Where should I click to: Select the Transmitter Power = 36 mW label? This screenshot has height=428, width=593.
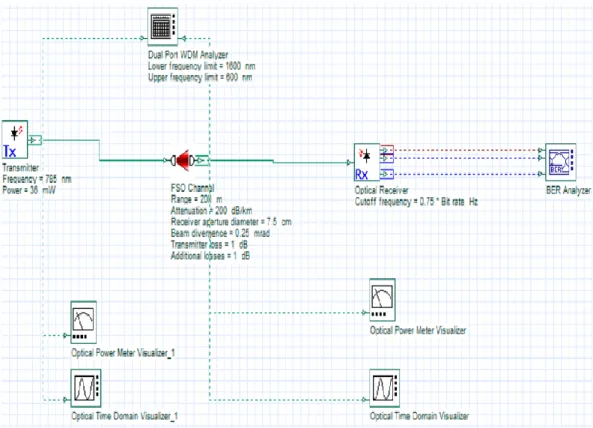29,190
